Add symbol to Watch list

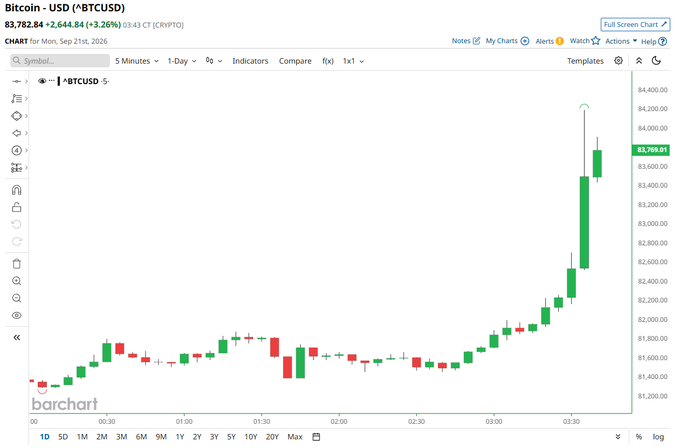click(585, 41)
